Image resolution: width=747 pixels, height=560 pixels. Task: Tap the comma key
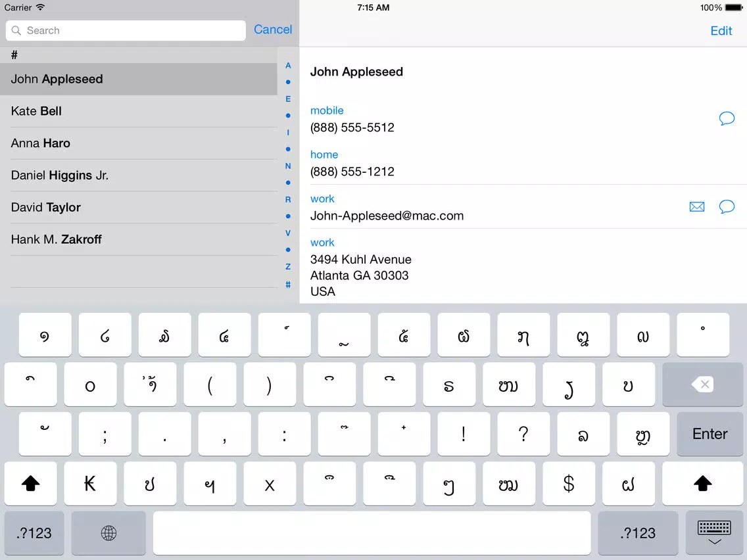tap(224, 434)
